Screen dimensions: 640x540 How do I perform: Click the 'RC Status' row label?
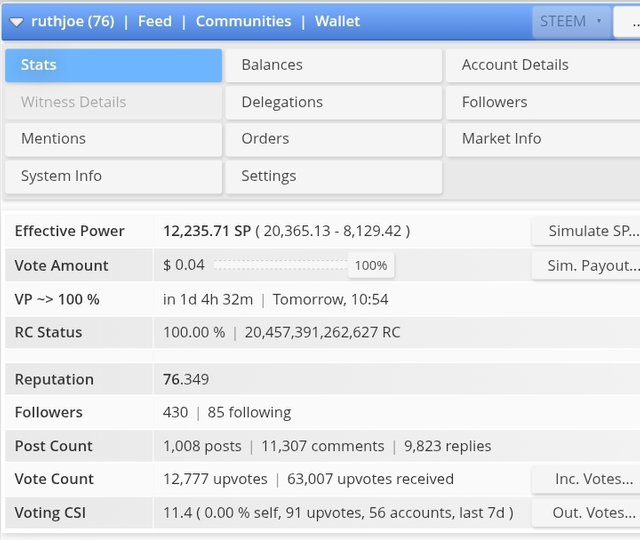click(48, 333)
